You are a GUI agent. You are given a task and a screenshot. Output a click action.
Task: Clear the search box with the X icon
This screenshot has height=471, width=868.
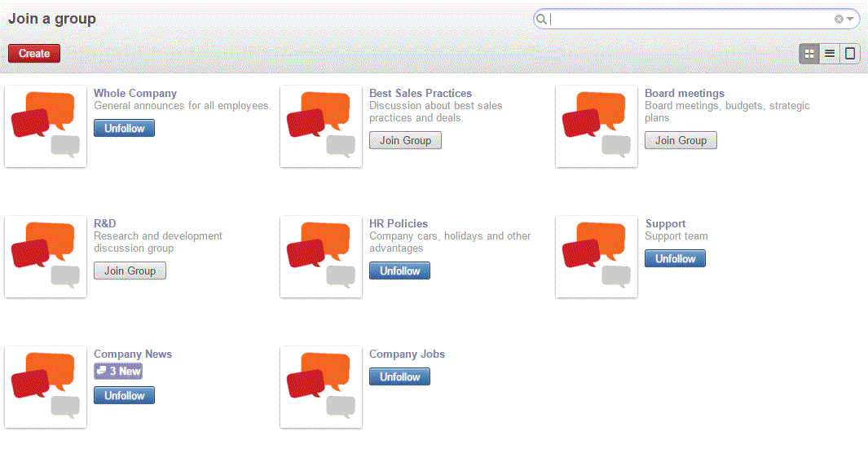(838, 18)
